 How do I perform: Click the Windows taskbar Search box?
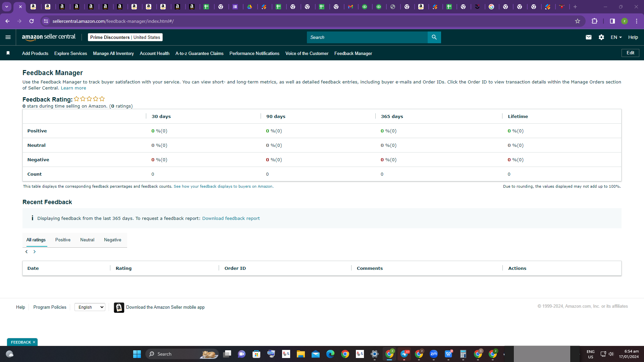point(182,354)
